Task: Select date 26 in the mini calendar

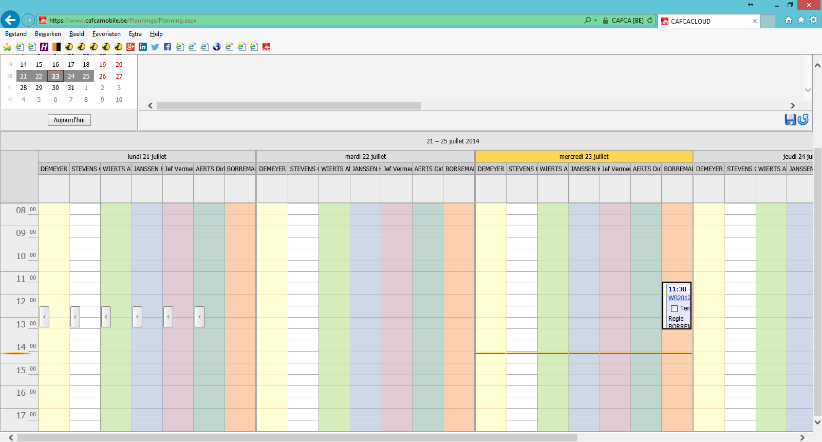Action: tap(103, 77)
